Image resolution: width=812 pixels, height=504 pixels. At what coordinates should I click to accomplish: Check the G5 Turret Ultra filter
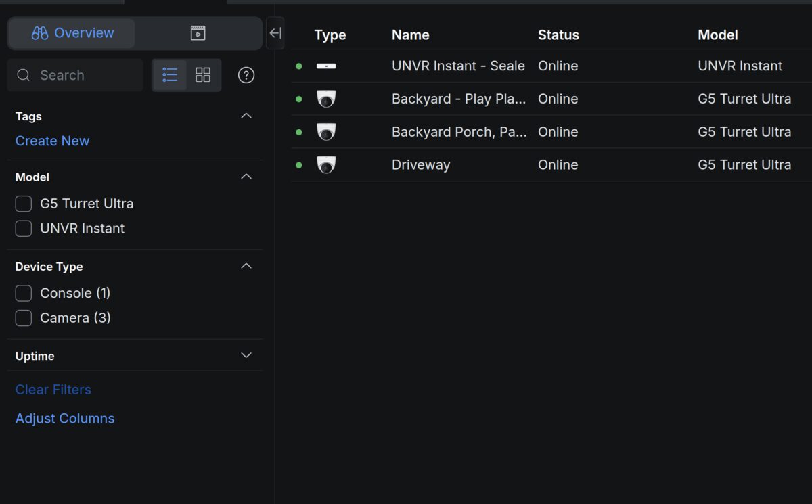24,204
